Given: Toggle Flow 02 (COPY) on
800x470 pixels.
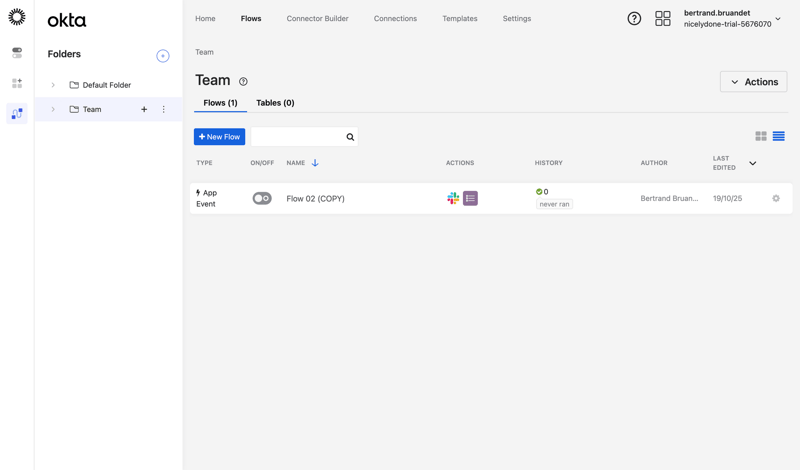Looking at the screenshot, I should point(262,198).
